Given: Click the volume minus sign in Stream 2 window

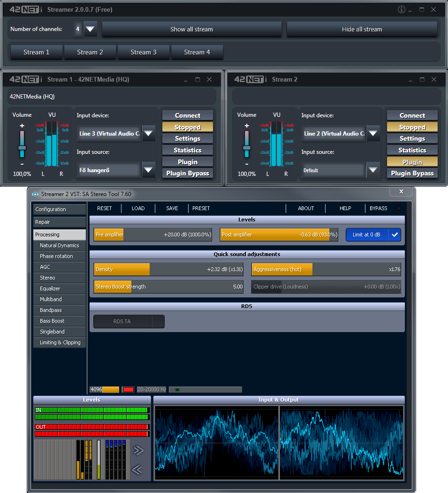Looking at the screenshot, I should [247, 164].
